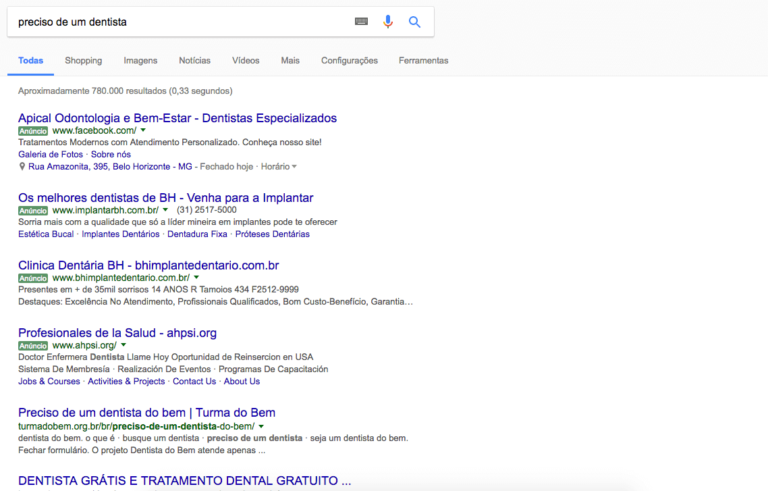Open Apical Odontologia e Bem-Estar ad

pos(177,118)
